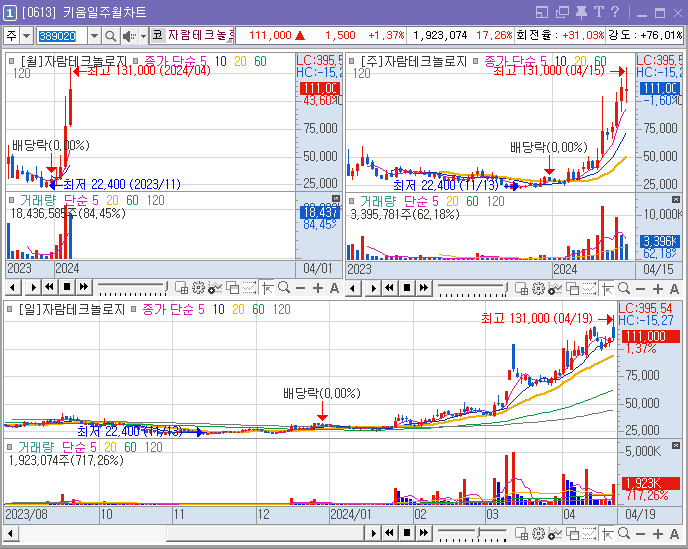Click dotted line chart icon on daily toolbar

pyautogui.click(x=589, y=534)
